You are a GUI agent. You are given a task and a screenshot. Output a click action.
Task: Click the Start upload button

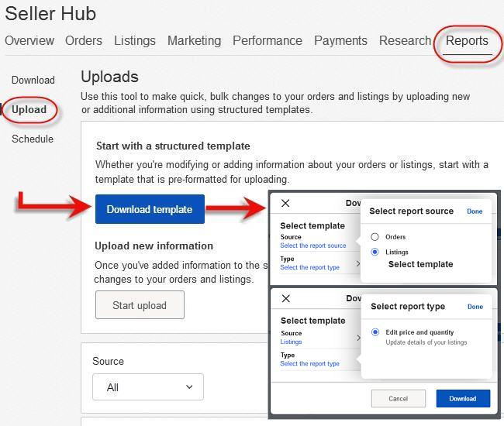(140, 305)
